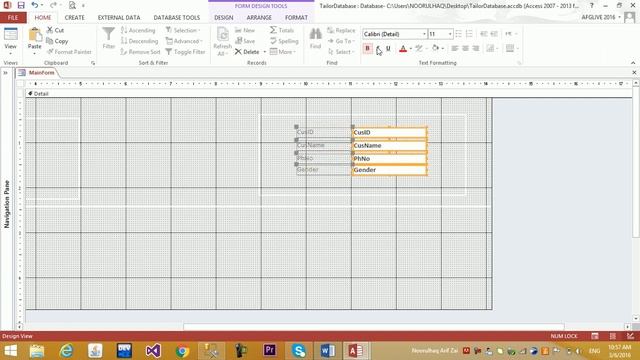
Task: Click the font color A icon
Action: pos(403,49)
